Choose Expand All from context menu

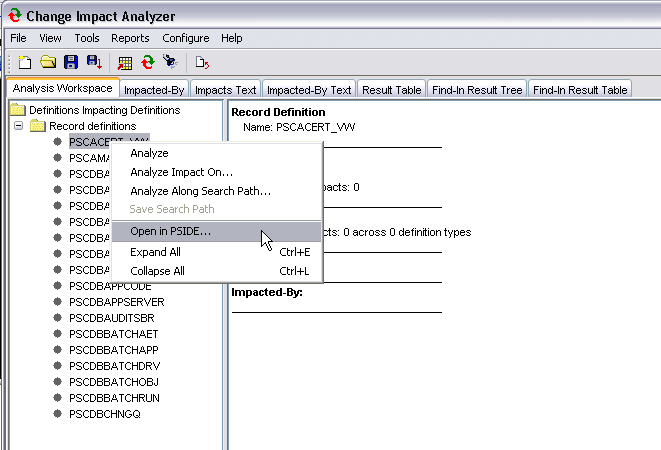pos(217,252)
